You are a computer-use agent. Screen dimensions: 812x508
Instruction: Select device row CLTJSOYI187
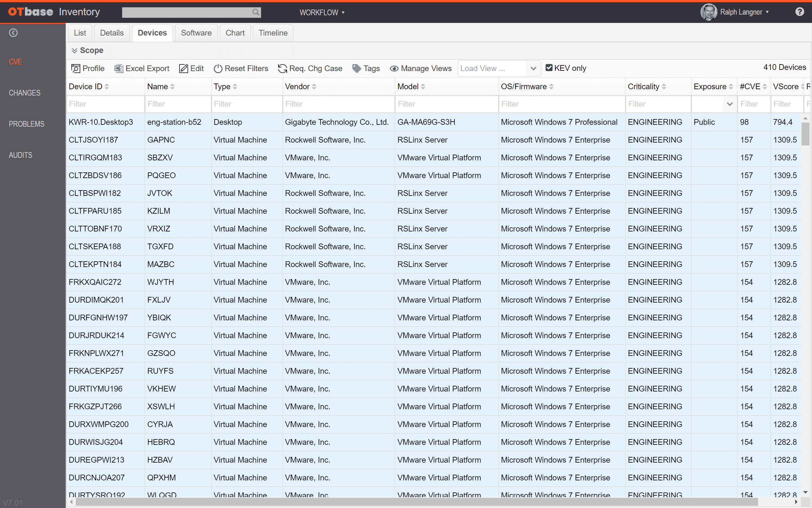(434, 140)
